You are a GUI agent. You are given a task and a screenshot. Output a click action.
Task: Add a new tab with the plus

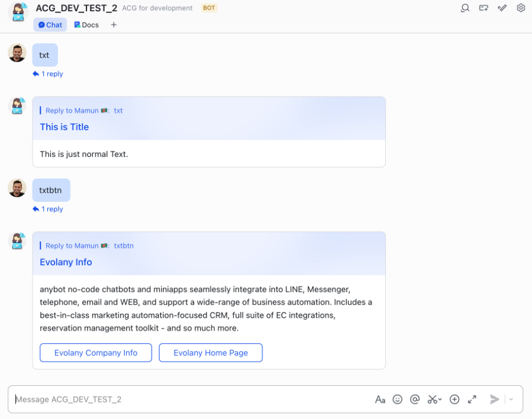click(x=114, y=25)
